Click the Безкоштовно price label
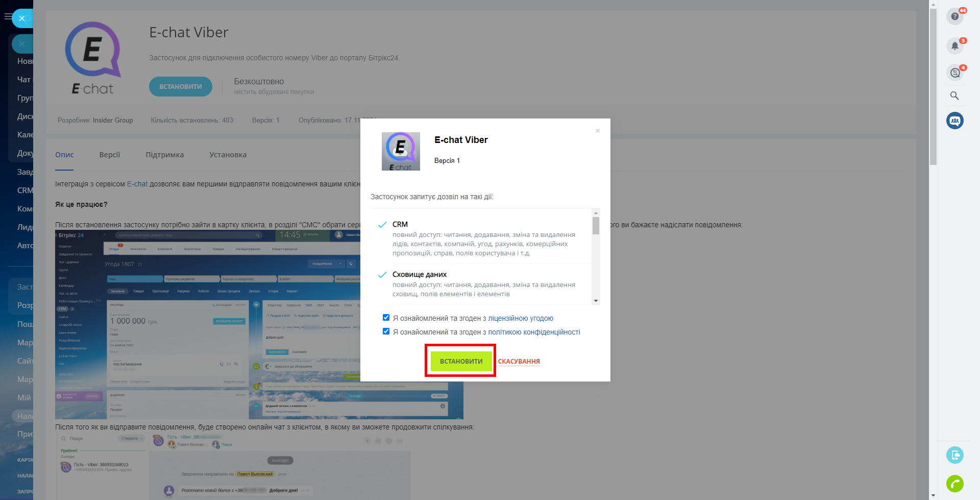This screenshot has width=980, height=500. coord(259,81)
